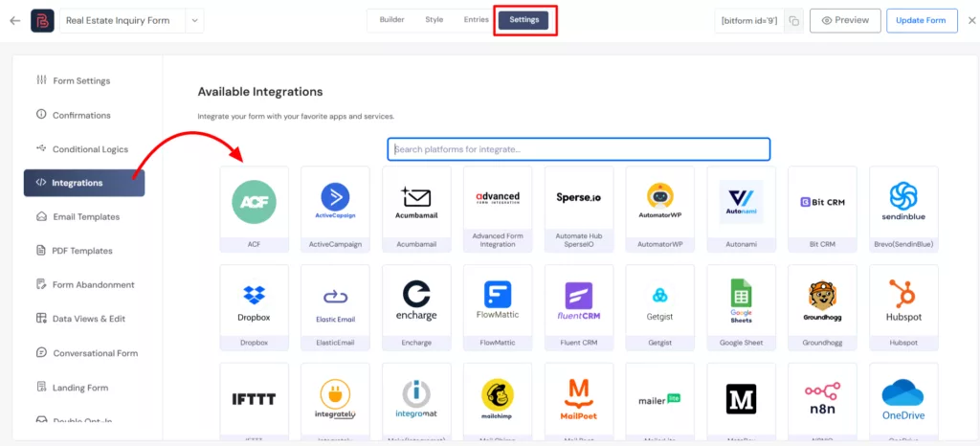980x446 pixels.
Task: Pick the AutomatorWP robot integration
Action: (660, 210)
